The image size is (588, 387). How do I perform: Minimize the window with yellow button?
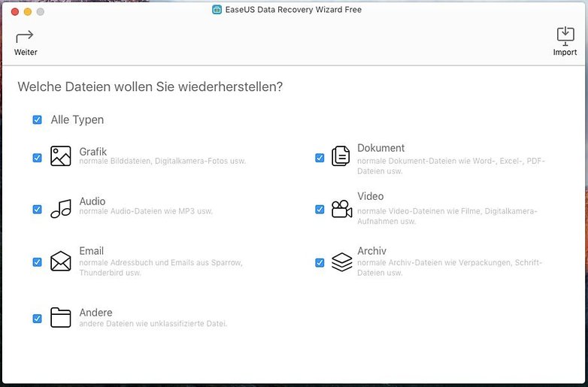[28, 12]
